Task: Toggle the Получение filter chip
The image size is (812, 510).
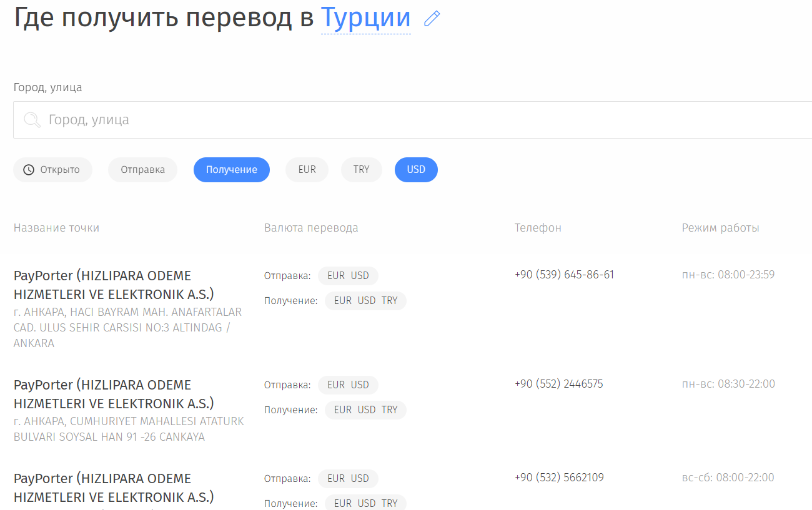Action: pos(232,170)
